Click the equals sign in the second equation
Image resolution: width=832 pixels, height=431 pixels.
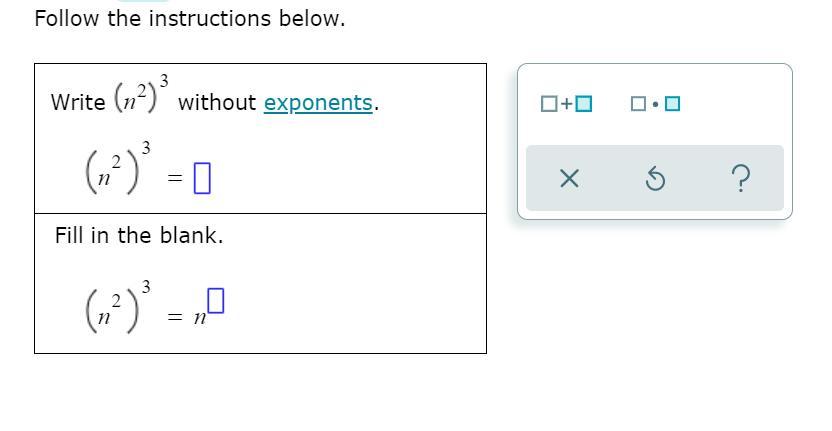[x=174, y=318]
